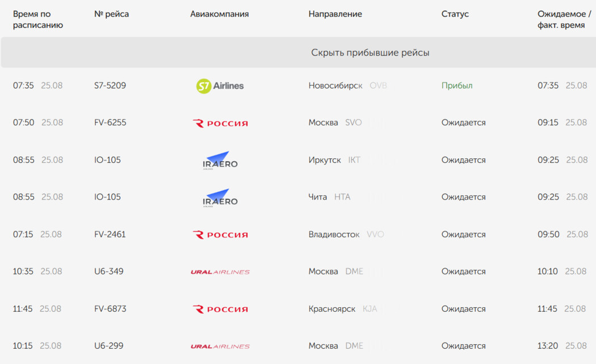Open the Красноярск KJA flight row

[x=342, y=309]
